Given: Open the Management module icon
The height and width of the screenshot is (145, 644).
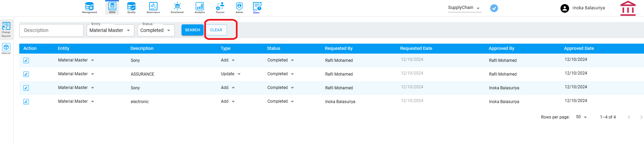Looking at the screenshot, I should 89,8.
